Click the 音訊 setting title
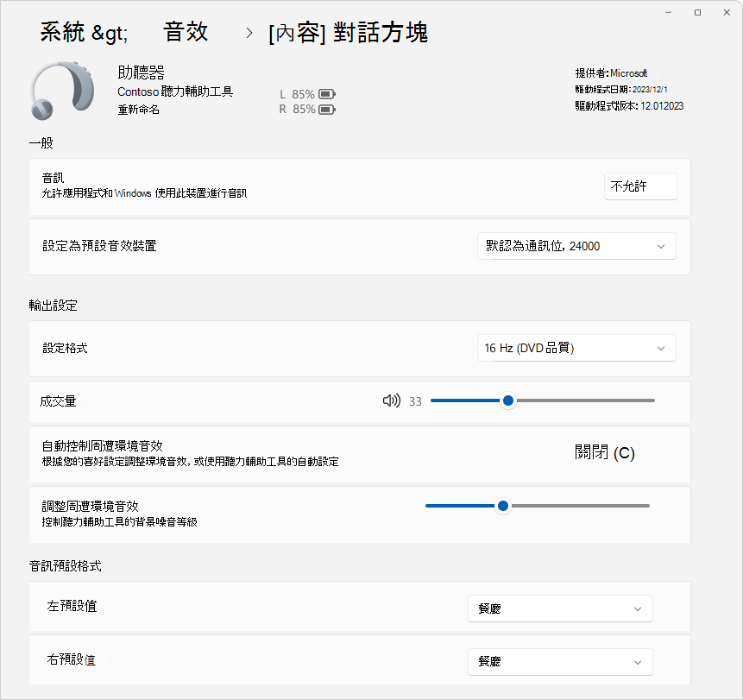This screenshot has height=700, width=743. coord(54,178)
